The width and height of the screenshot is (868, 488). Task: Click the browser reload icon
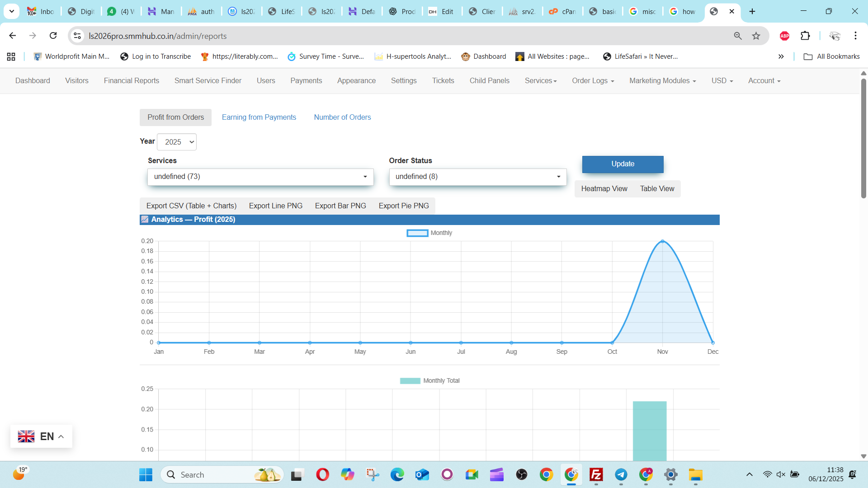pos(53,36)
